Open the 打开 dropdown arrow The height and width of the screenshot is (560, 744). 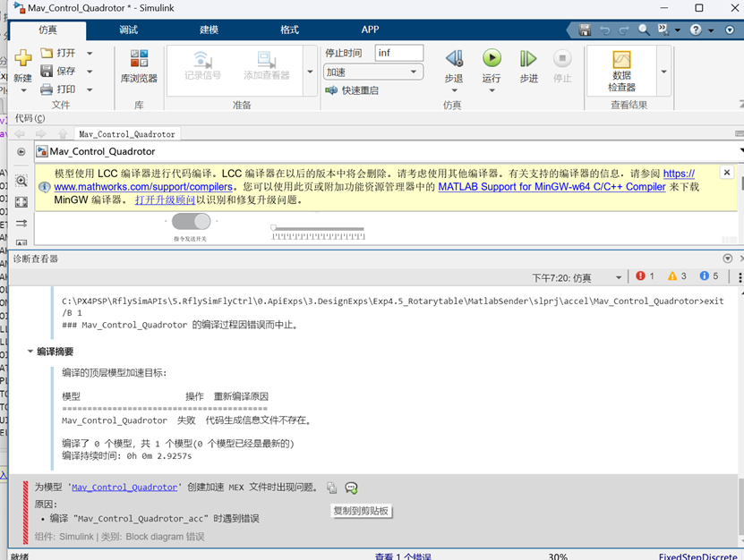(x=90, y=53)
